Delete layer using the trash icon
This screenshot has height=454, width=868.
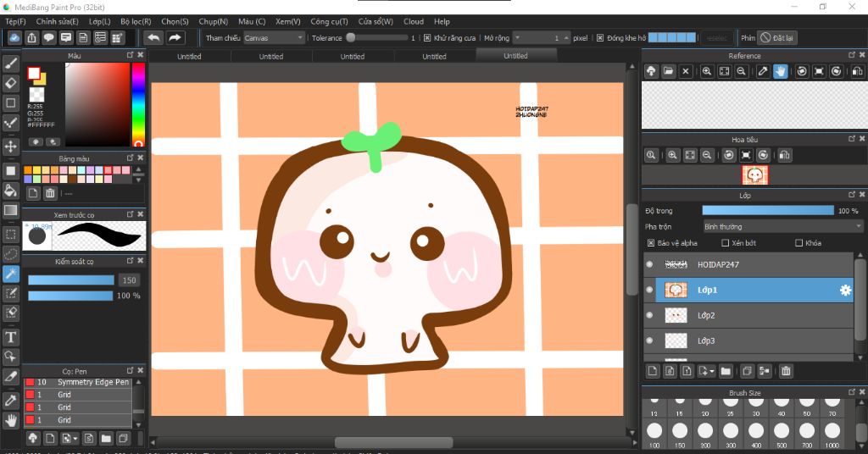[786, 371]
